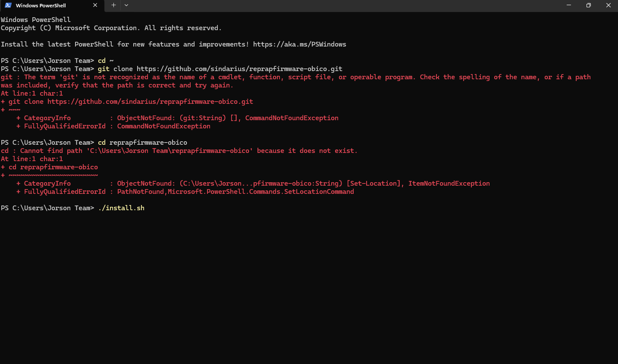Image resolution: width=618 pixels, height=364 pixels.
Task: Click the 'cd ~' command text
Action: tap(106, 61)
